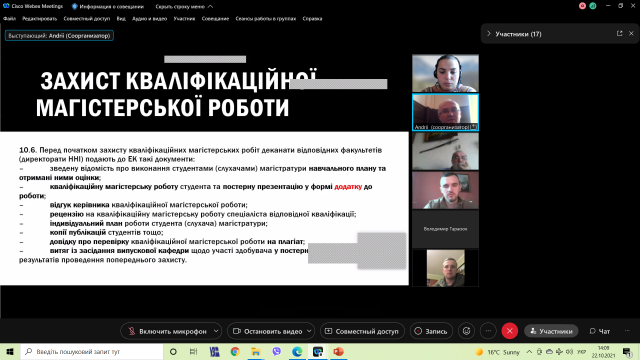Open Task View in taskbar
Image resolution: width=640 pixels, height=360 pixels.
coord(193,351)
